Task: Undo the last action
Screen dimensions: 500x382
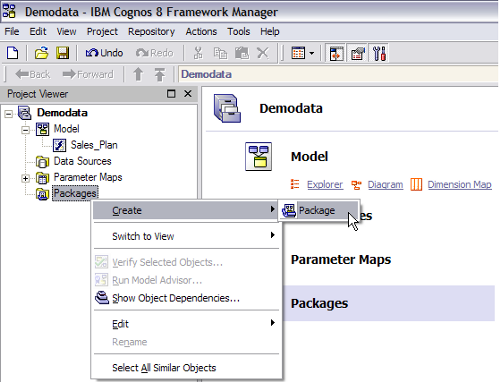Action: [104, 53]
